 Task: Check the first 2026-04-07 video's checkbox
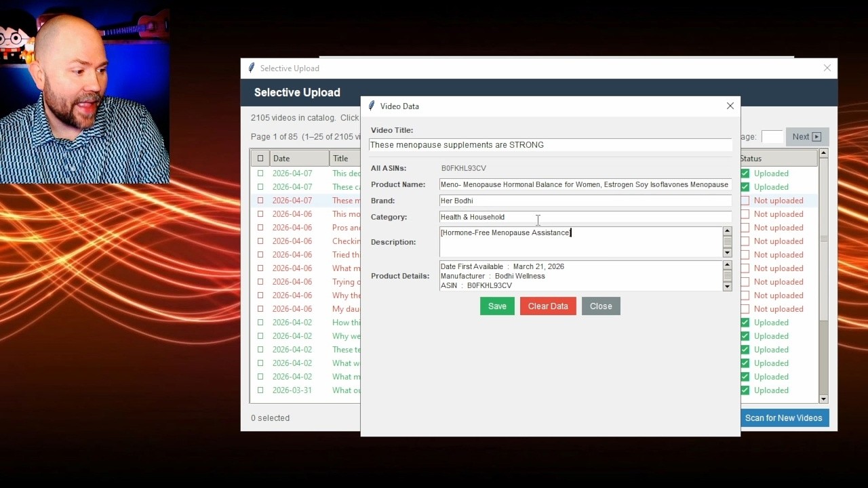click(x=260, y=173)
